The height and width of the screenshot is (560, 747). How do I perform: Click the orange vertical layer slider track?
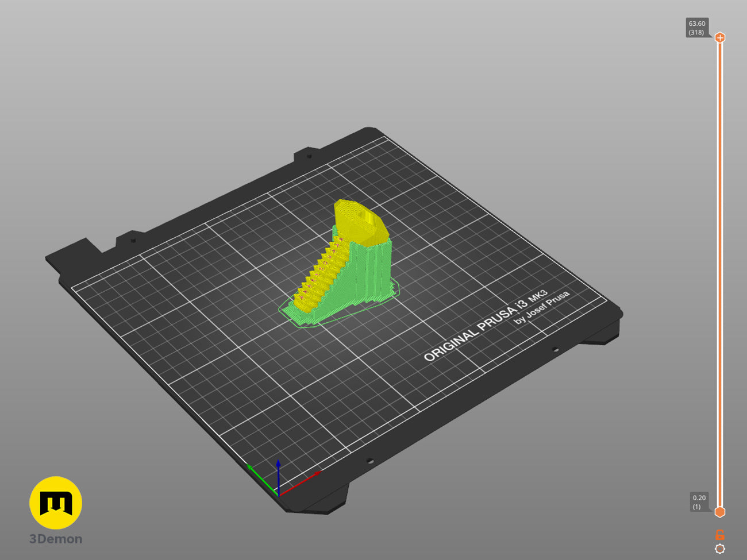point(719,275)
